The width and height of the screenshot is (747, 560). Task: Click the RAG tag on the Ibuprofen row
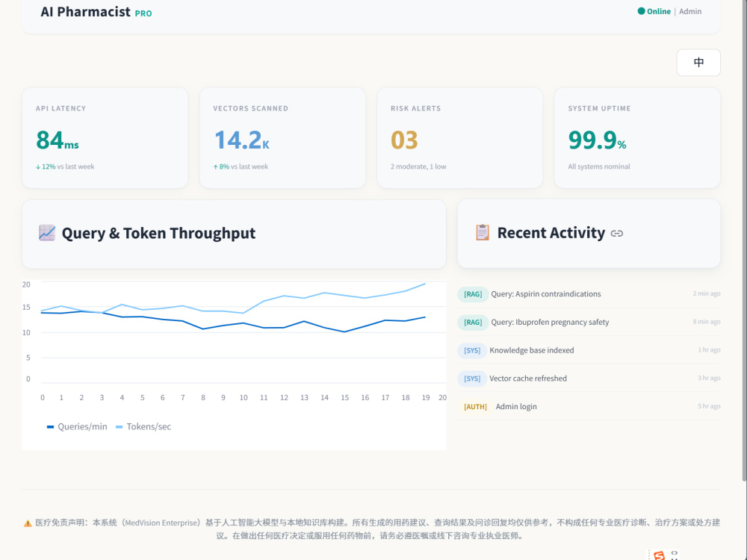point(473,323)
